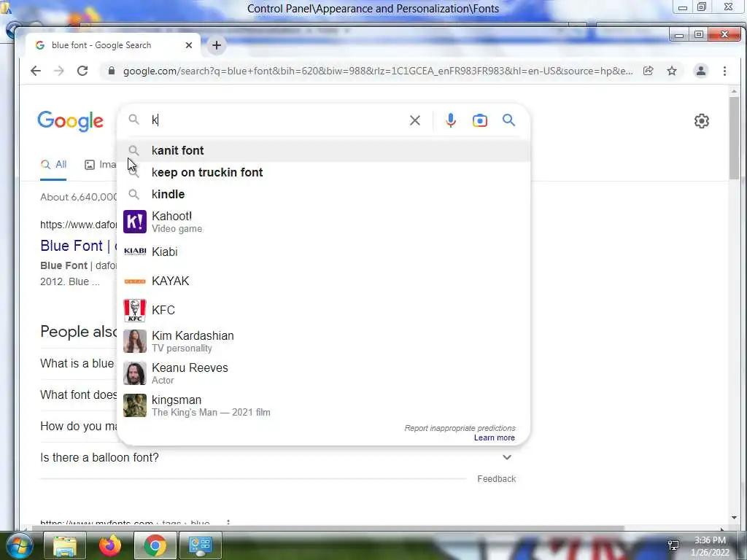
Task: Click the Google logo
Action: tap(70, 121)
